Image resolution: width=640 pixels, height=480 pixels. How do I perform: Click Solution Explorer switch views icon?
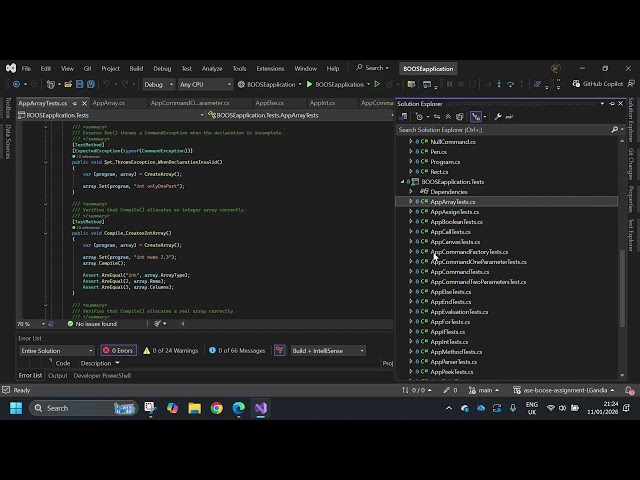click(x=403, y=117)
